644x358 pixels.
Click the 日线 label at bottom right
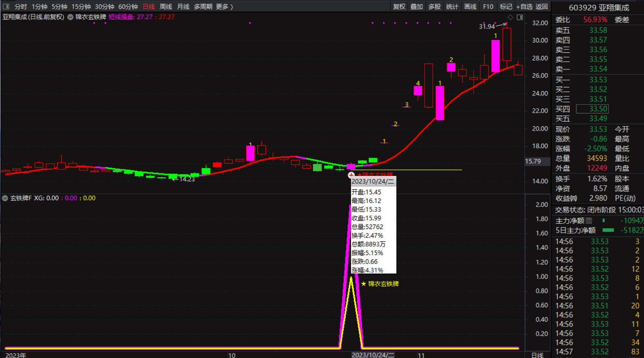537,355
